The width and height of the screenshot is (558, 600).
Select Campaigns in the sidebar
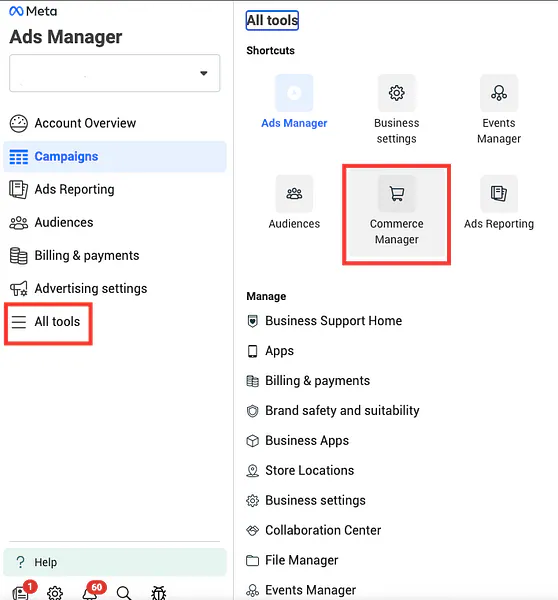(x=115, y=157)
